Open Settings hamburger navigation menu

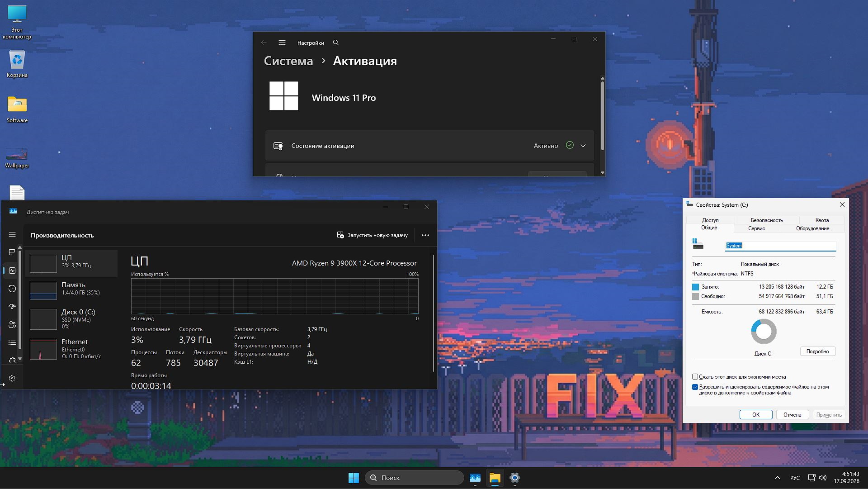point(282,43)
